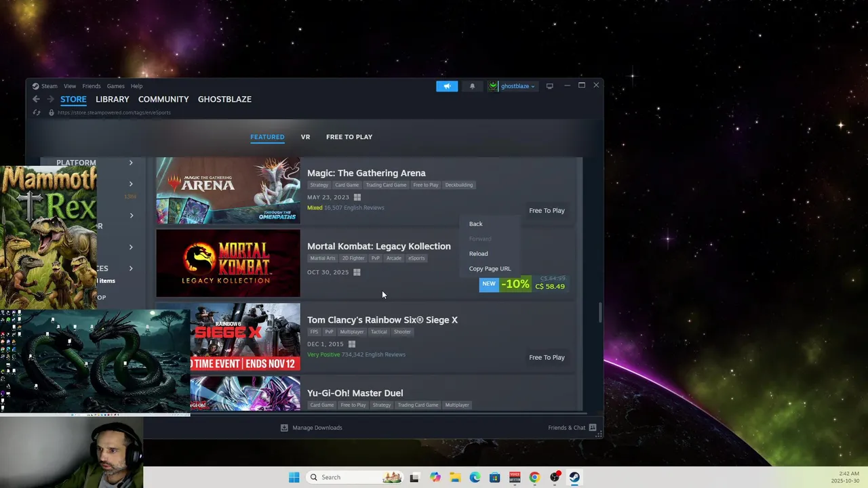Screen dimensions: 868x488
Task: Click Windows platform icon for Magic Arena
Action: [x=357, y=197]
